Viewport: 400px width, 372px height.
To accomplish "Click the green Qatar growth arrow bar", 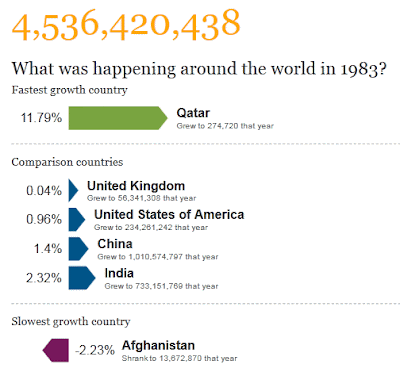I will pos(118,118).
